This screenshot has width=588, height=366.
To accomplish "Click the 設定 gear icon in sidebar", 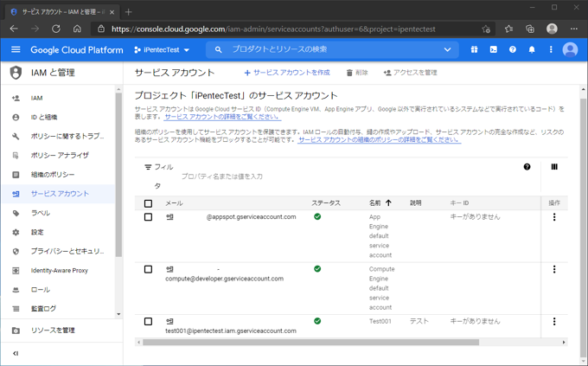I will pyautogui.click(x=16, y=233).
